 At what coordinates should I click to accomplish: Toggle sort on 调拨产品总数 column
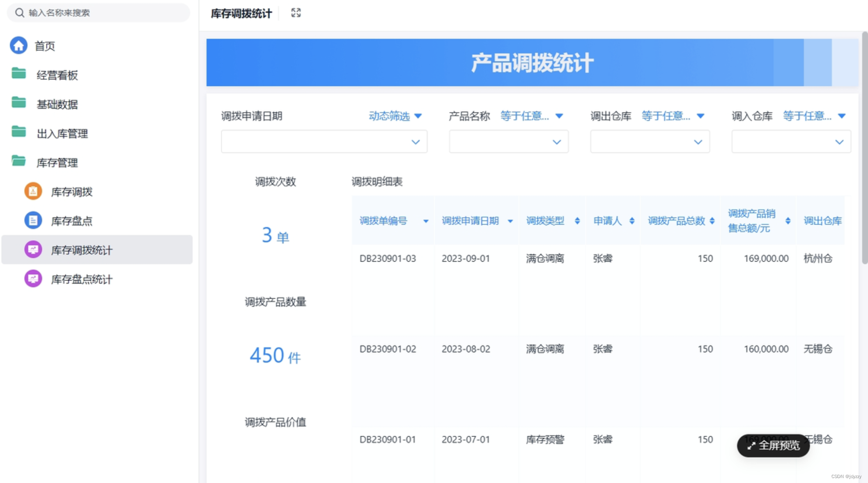click(712, 221)
